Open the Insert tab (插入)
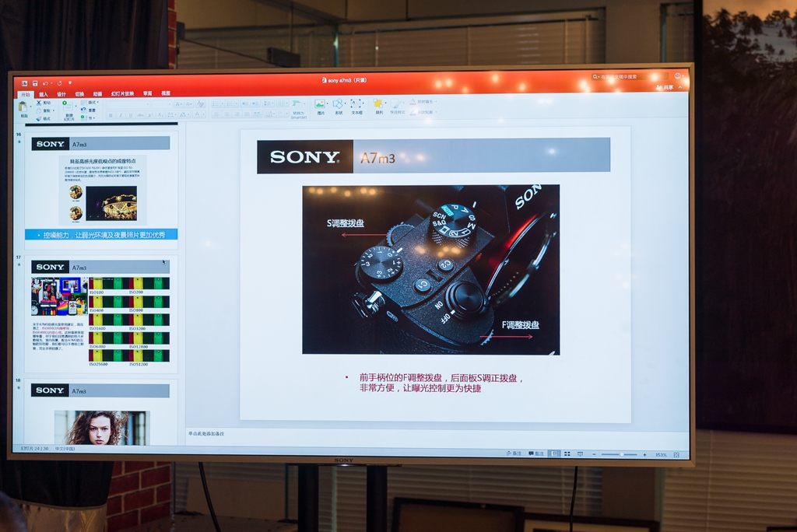The width and height of the screenshot is (797, 532). click(44, 95)
